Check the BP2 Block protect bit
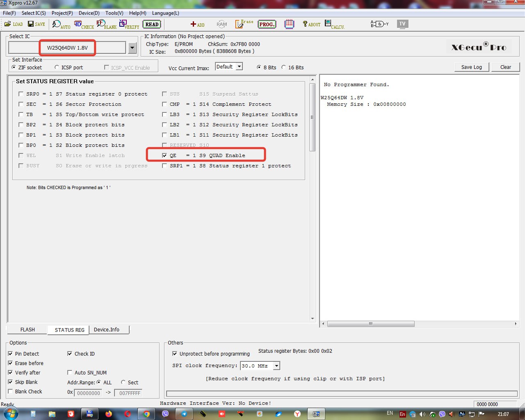525x420 pixels. [x=21, y=125]
